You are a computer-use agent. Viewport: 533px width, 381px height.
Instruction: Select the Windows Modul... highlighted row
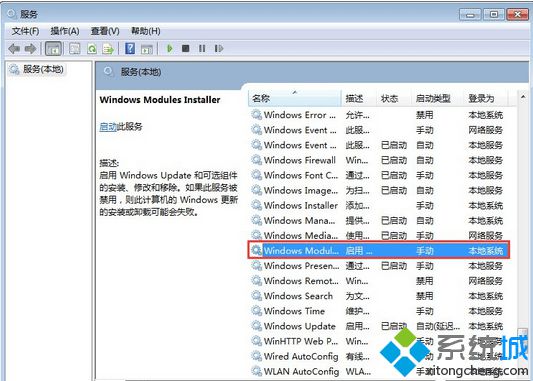[379, 250]
